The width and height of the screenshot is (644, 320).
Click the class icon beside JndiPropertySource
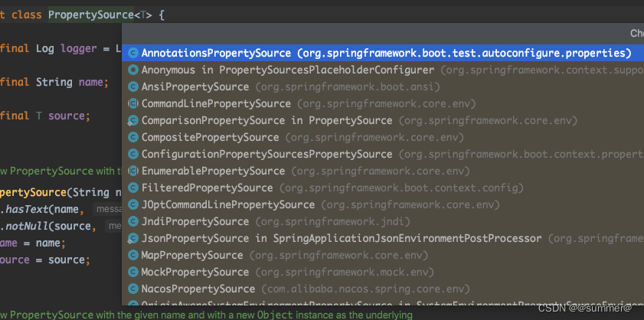coord(132,221)
